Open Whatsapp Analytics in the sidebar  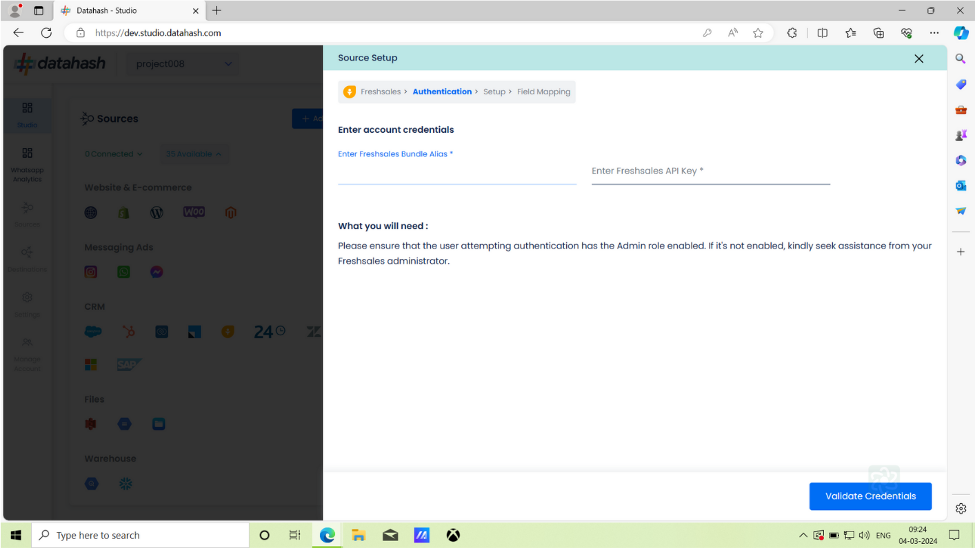tap(27, 164)
